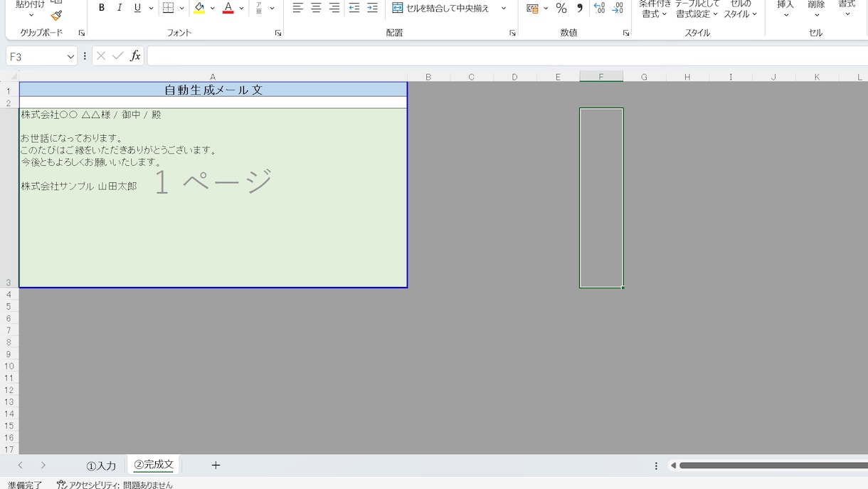Screen dimensions: 868x489
Task: Increase indent
Action: pos(371,8)
